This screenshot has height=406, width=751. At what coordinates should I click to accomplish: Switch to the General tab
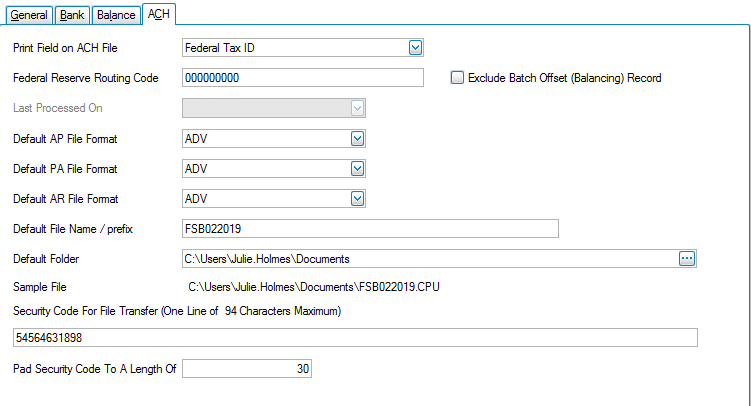[27, 15]
